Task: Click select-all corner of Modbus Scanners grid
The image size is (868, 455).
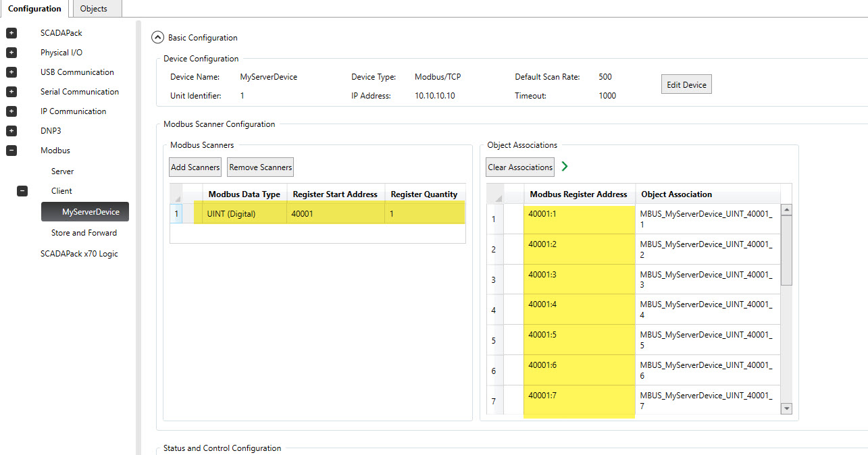Action: 176,194
